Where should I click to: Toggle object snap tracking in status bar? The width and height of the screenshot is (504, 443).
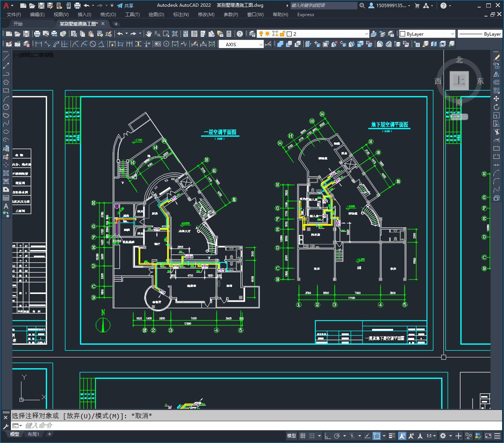pyautogui.click(x=367, y=436)
